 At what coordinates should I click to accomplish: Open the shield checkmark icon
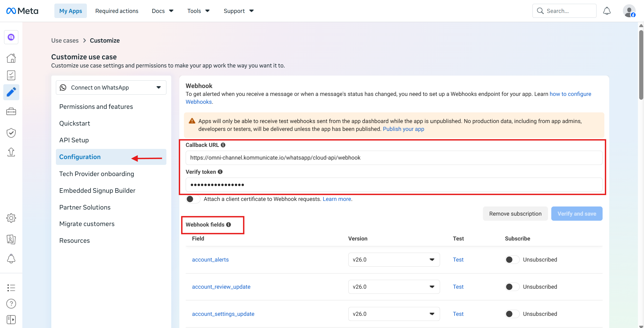(x=11, y=133)
